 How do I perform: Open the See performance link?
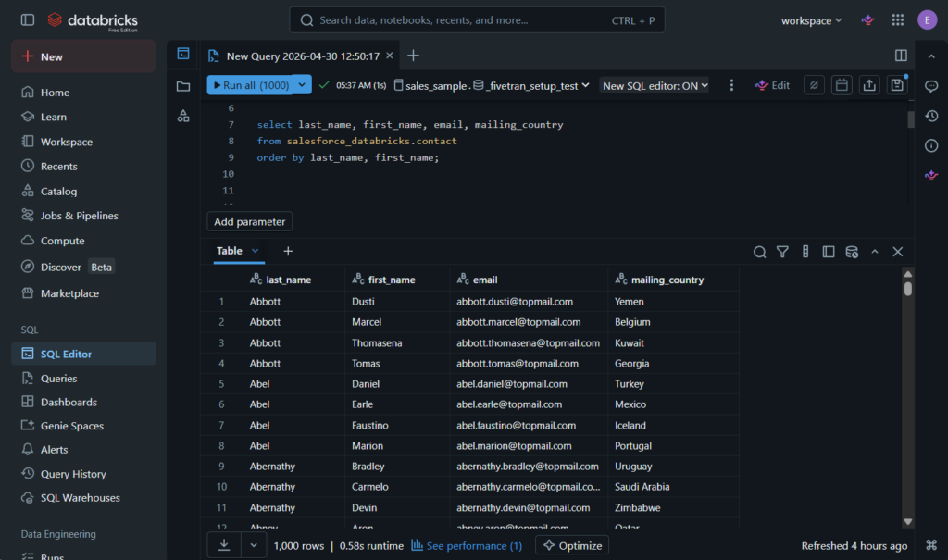pyautogui.click(x=467, y=545)
